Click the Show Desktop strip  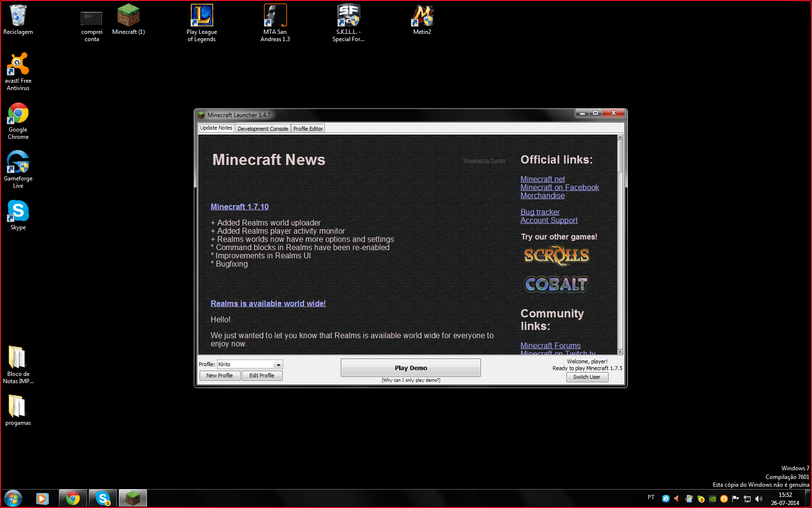808,498
